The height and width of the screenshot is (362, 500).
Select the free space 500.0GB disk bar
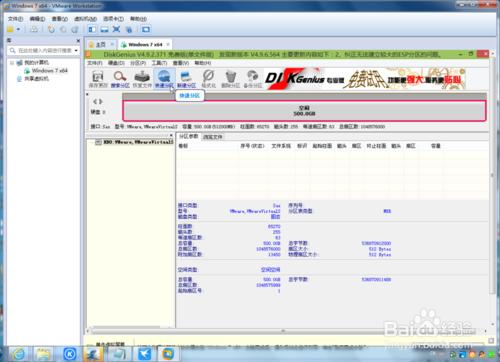pyautogui.click(x=304, y=111)
